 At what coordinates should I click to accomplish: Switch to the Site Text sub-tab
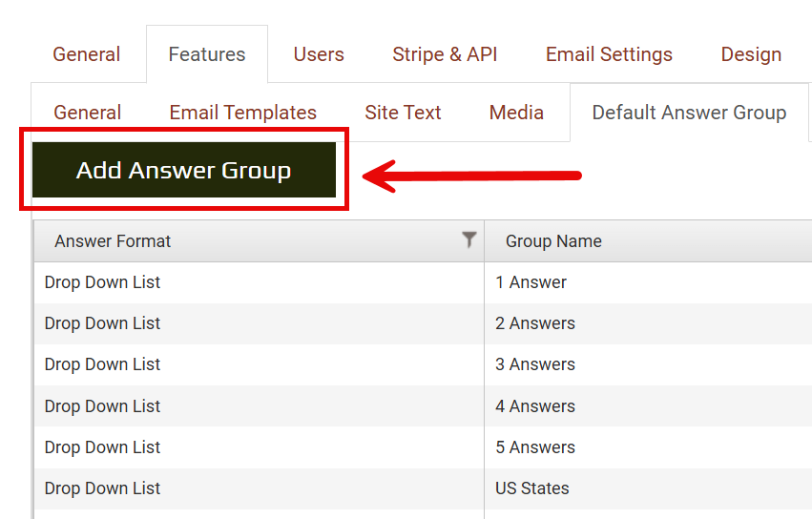click(x=403, y=113)
